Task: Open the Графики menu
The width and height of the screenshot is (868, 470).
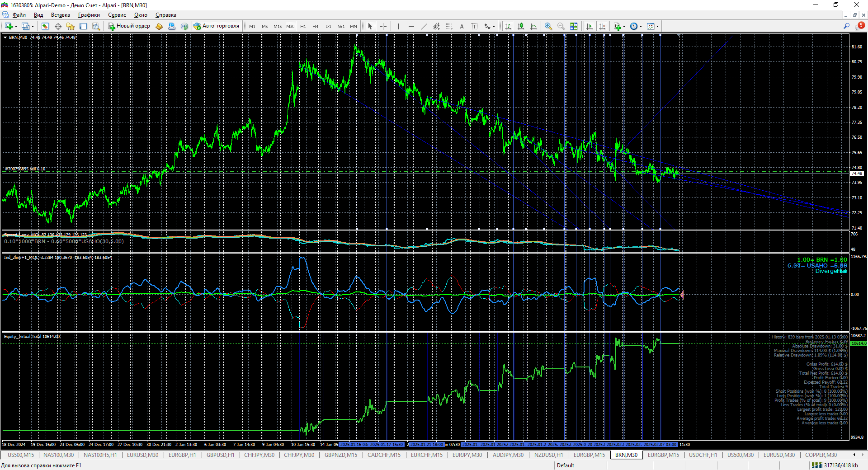Action: point(89,15)
